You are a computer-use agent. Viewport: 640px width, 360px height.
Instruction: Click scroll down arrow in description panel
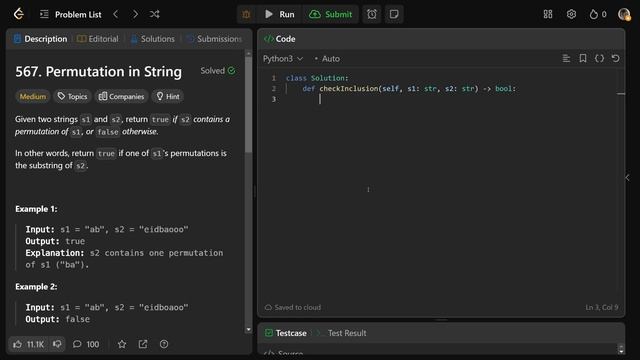pyautogui.click(x=248, y=329)
